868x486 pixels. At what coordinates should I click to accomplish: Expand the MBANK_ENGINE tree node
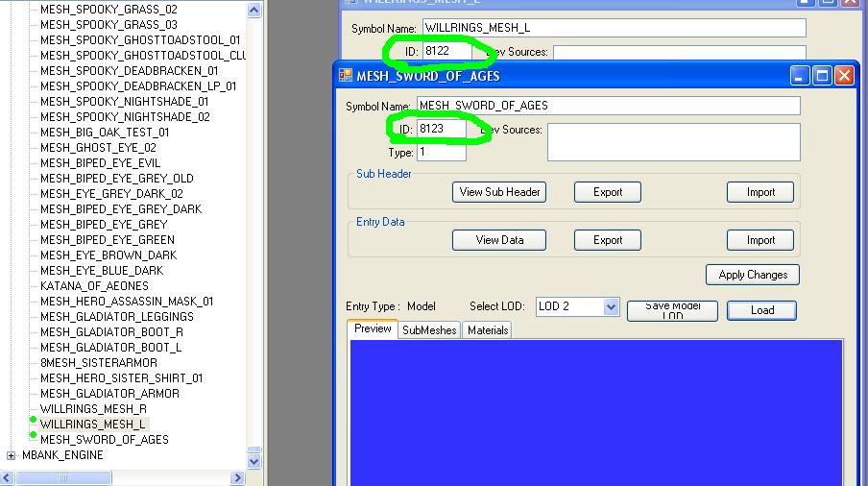tap(12, 455)
